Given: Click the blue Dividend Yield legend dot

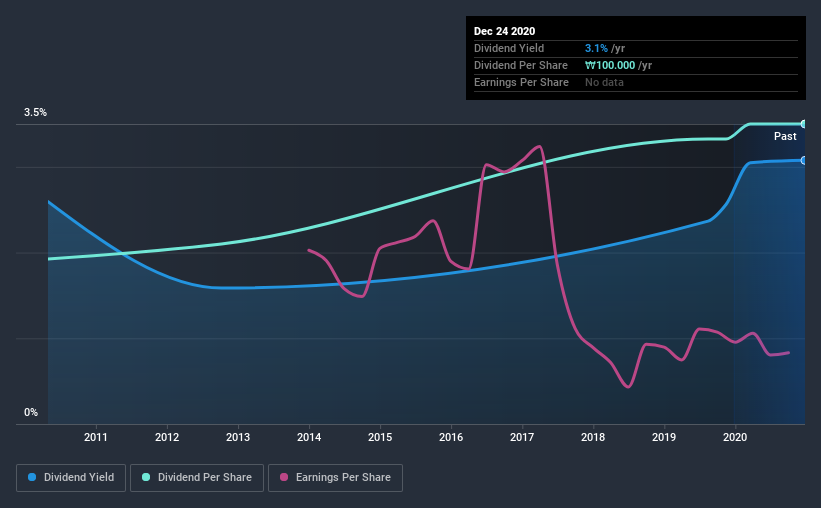Looking at the screenshot, I should 32,477.
